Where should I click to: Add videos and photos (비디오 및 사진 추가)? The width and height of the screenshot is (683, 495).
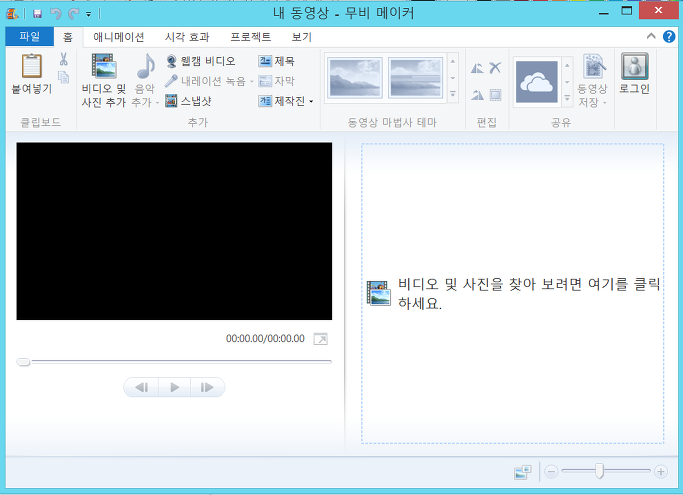pyautogui.click(x=104, y=81)
